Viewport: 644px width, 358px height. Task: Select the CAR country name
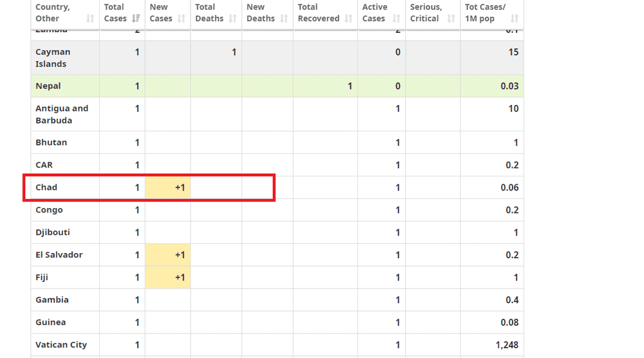pyautogui.click(x=44, y=165)
